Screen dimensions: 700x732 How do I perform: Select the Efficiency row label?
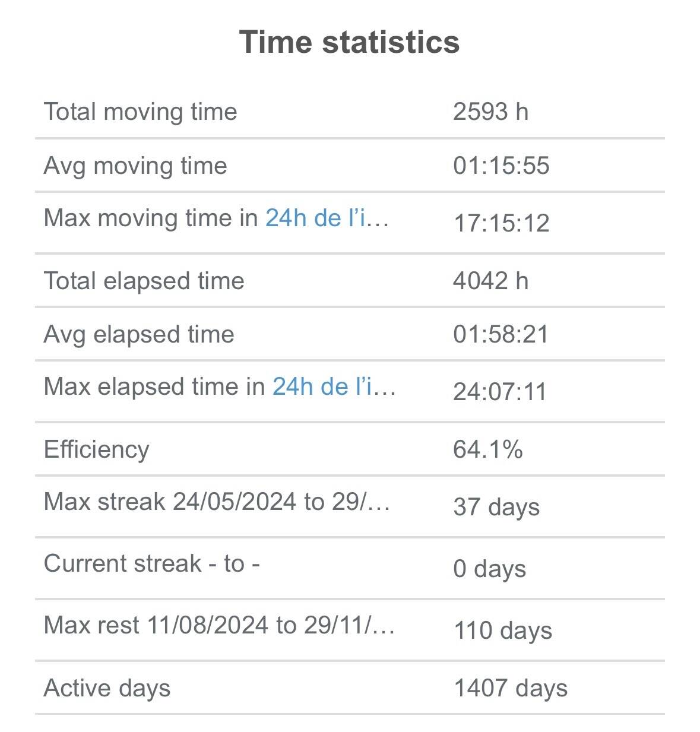[x=96, y=449]
